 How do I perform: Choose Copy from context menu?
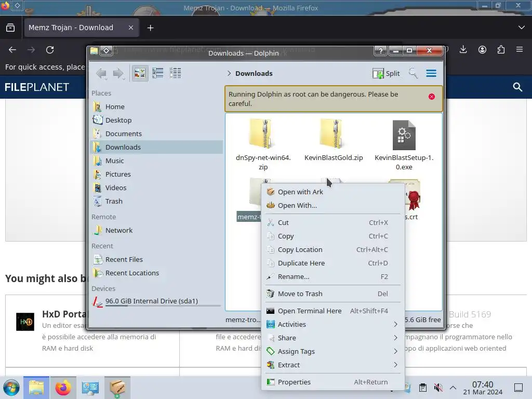pos(332,236)
